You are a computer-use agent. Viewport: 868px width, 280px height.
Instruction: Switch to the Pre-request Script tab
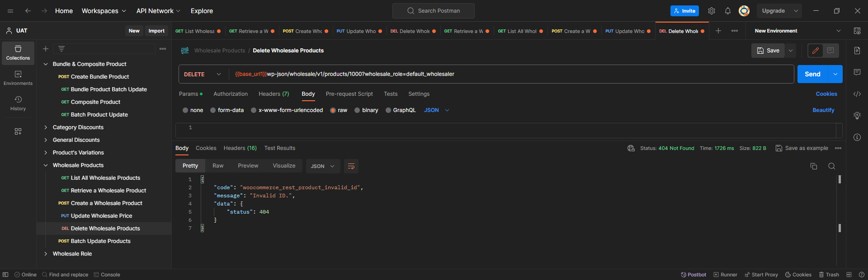tap(349, 94)
